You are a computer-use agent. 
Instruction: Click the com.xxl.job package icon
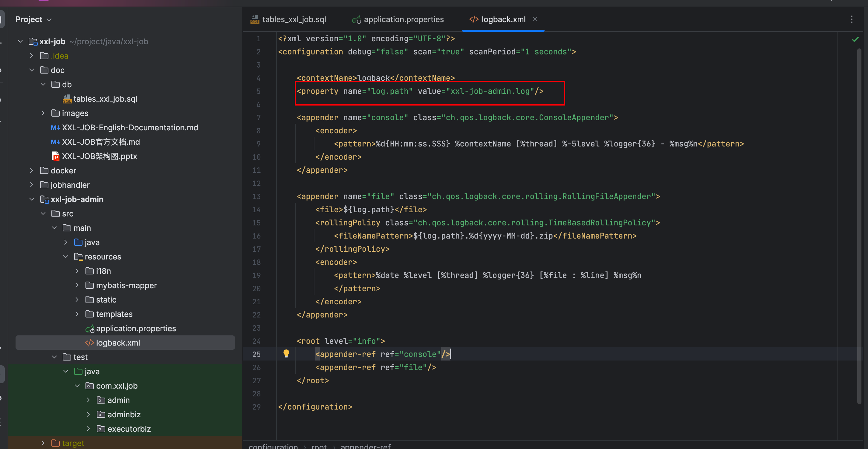(x=90, y=386)
